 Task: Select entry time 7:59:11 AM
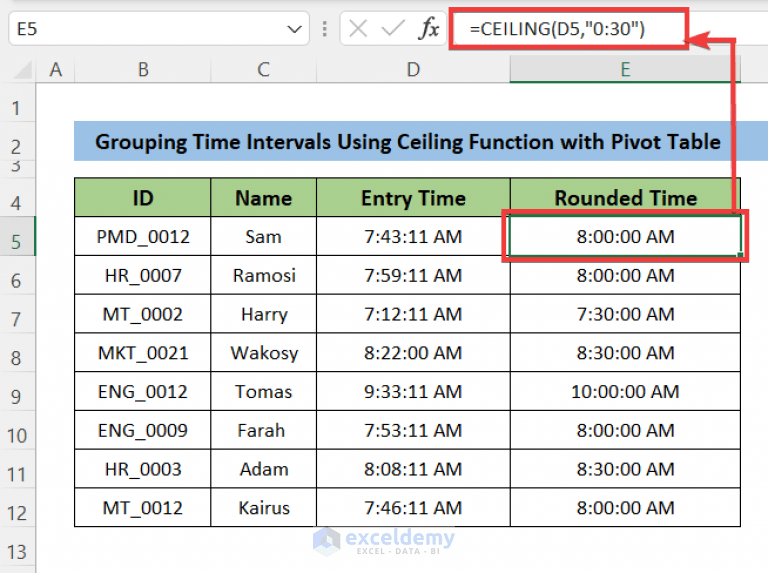[x=413, y=275]
